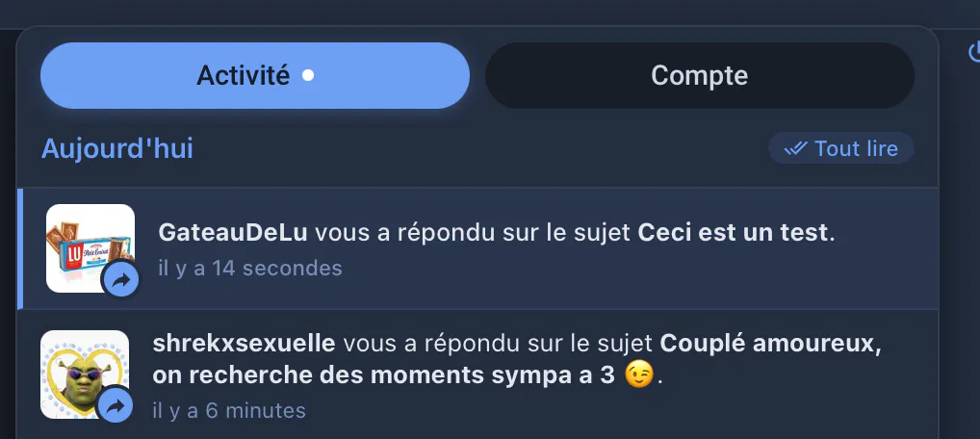Click the unread dot on Activité tab
The width and height of the screenshot is (980, 439).
(x=308, y=76)
